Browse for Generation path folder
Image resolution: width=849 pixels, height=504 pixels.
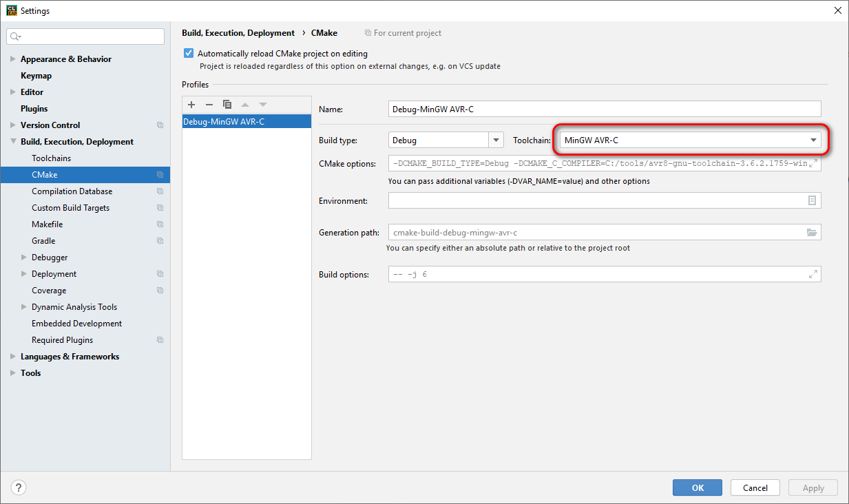(x=812, y=233)
